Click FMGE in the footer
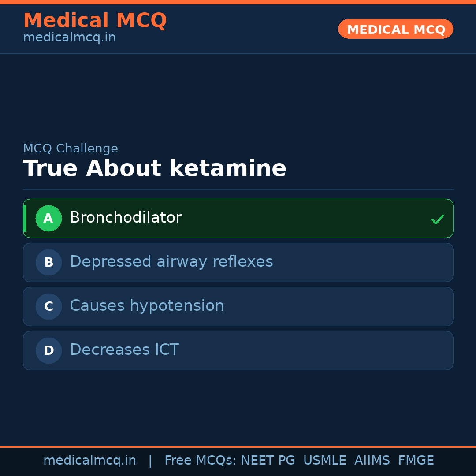This screenshot has height=476, width=476. (416, 461)
